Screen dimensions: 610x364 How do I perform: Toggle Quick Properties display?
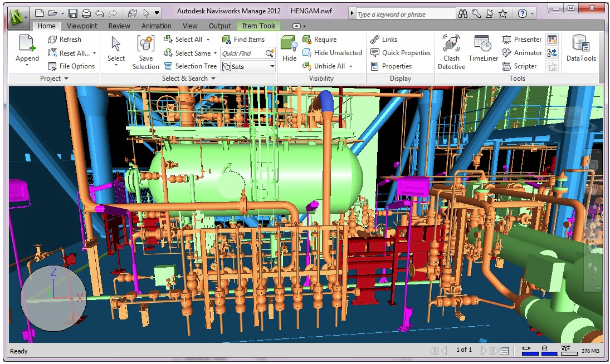click(x=401, y=53)
